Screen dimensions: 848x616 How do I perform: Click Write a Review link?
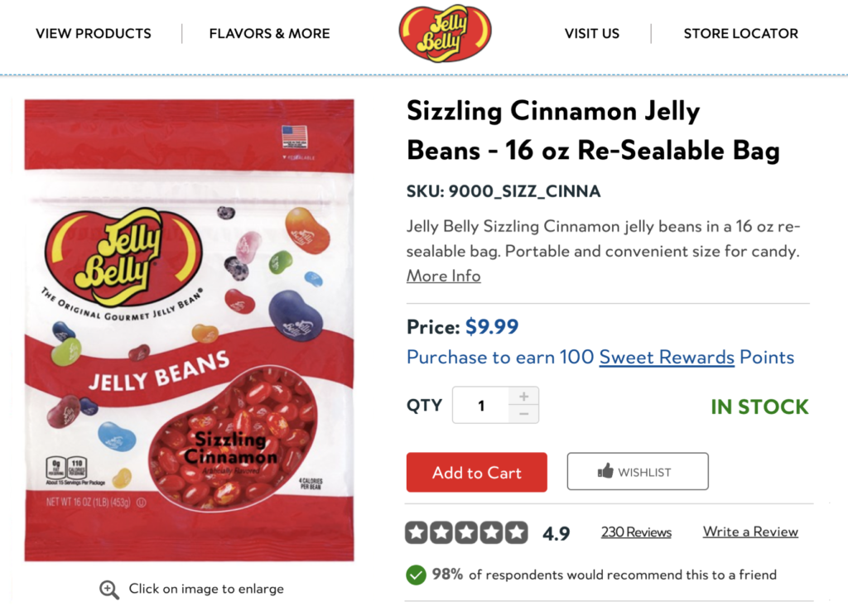pyautogui.click(x=750, y=532)
